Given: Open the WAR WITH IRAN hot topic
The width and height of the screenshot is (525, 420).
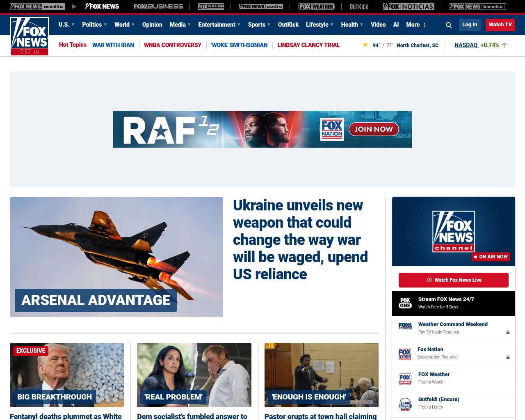Looking at the screenshot, I should point(113,45).
